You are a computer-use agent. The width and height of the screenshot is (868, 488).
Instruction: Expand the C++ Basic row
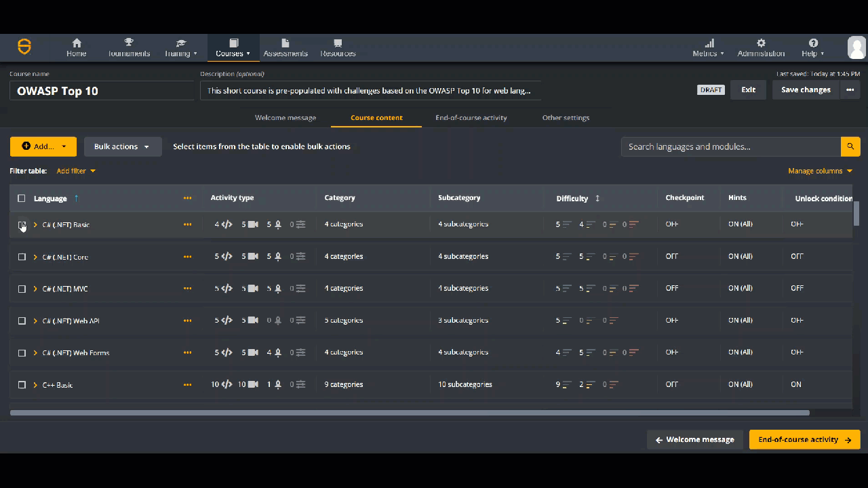[x=35, y=385]
